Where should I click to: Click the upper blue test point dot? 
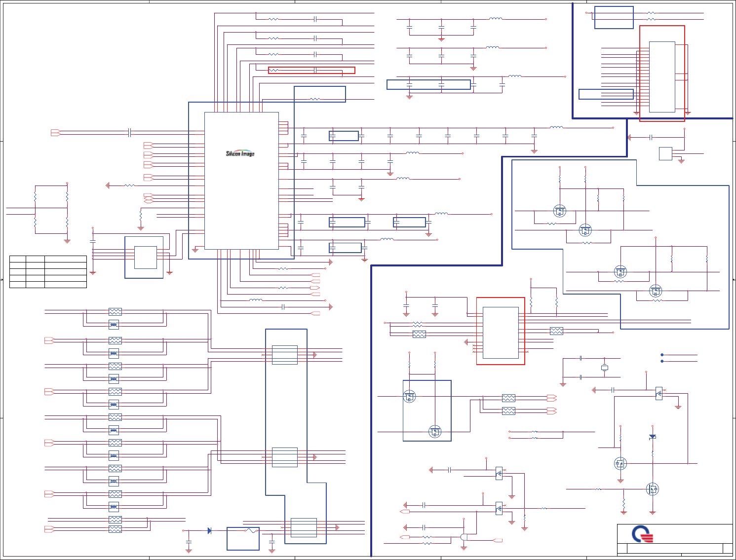[x=662, y=355]
